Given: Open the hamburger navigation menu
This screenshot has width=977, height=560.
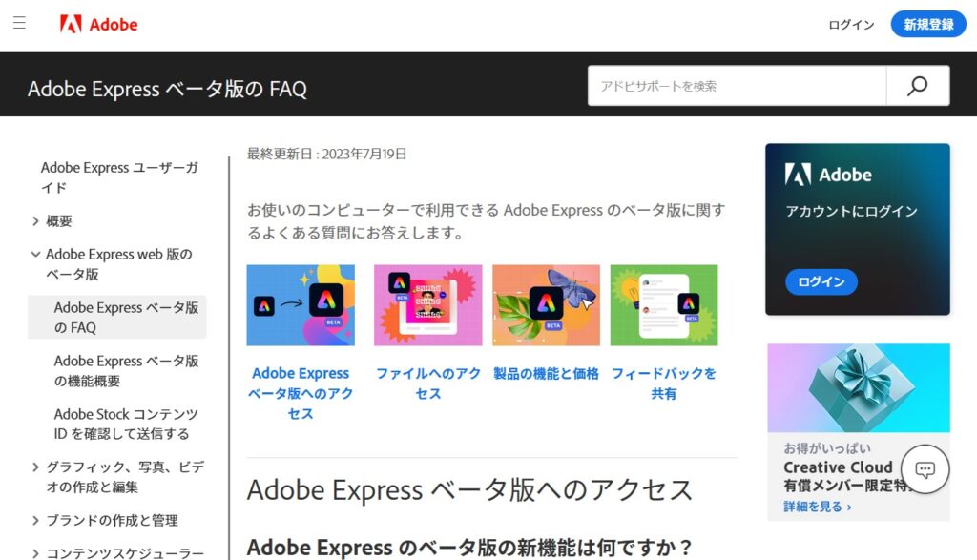Looking at the screenshot, I should coord(19,23).
